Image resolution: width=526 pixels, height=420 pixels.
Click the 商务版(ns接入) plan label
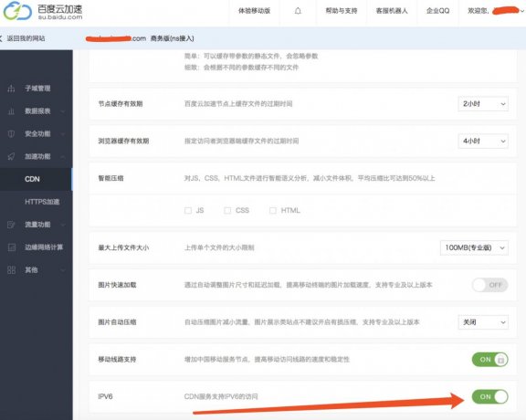pos(172,38)
